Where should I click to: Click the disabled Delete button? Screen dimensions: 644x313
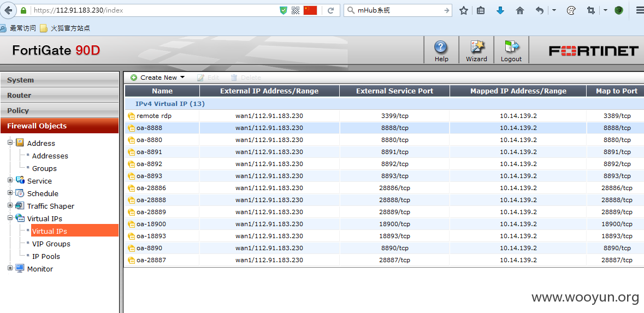(x=246, y=78)
